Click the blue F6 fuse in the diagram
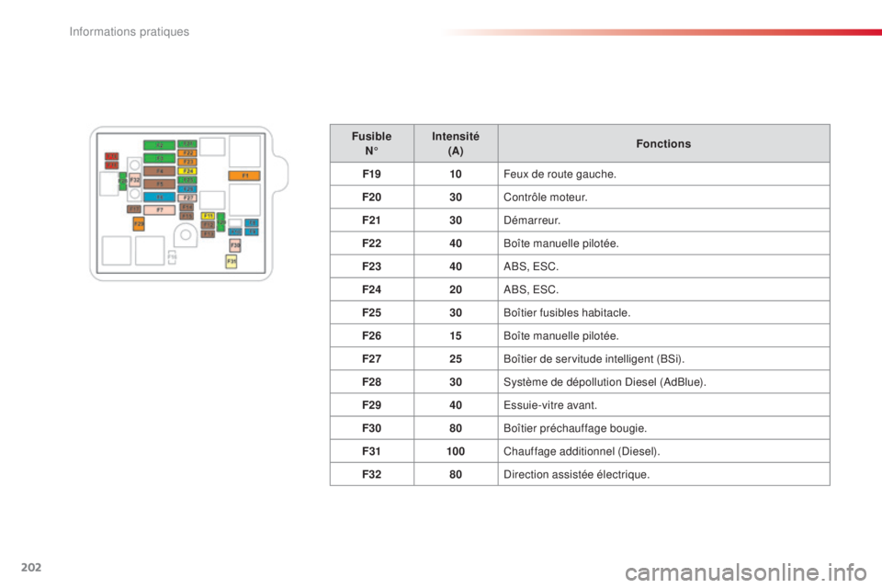 [x=159, y=197]
